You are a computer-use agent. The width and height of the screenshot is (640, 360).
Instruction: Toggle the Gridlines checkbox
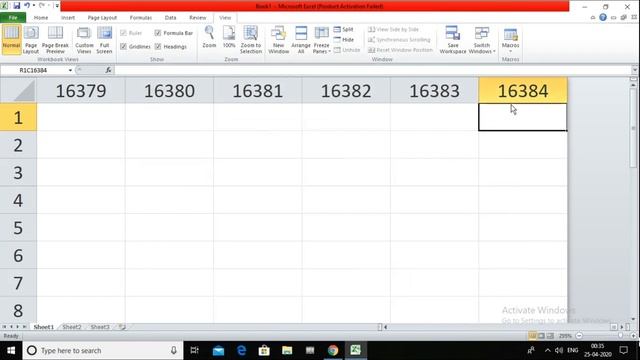pyautogui.click(x=123, y=47)
